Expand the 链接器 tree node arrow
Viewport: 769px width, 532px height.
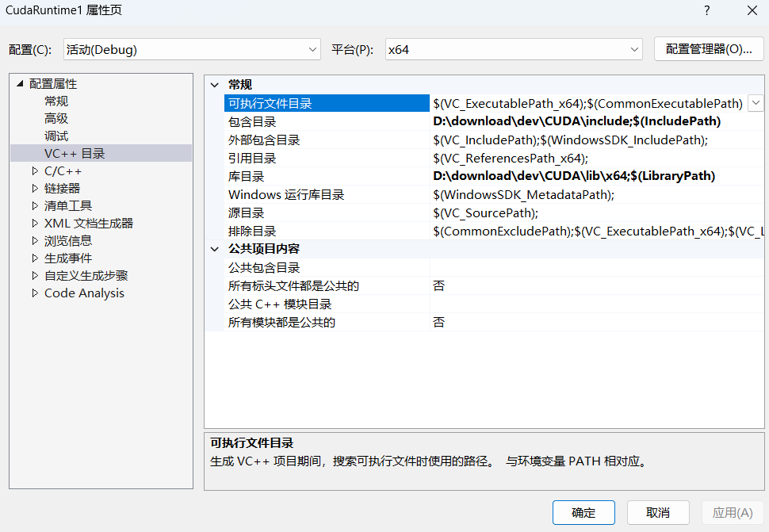[35, 189]
